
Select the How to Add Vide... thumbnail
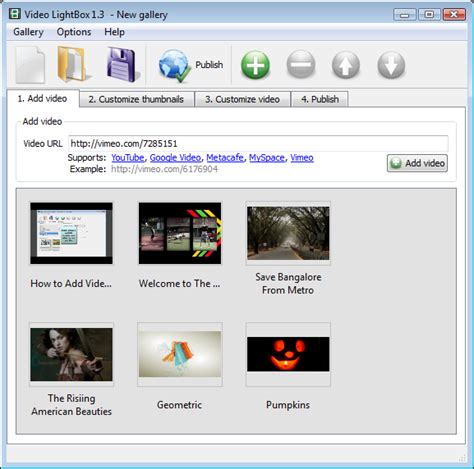pyautogui.click(x=71, y=233)
